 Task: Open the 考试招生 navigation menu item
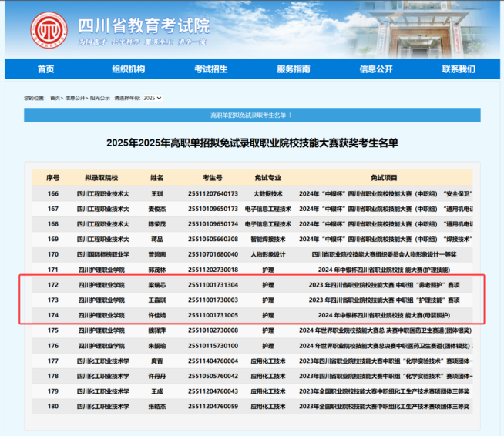[x=211, y=69]
